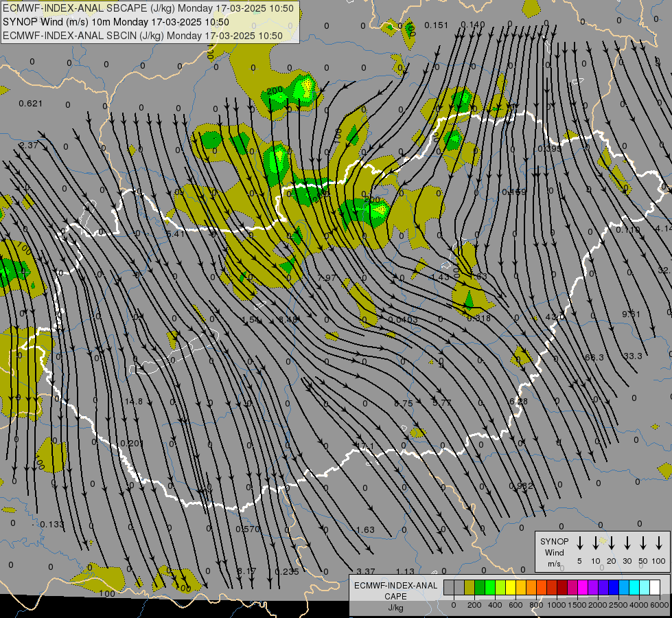Viewport: 672px width, 618px height.
Task: Click the '3.37' value on the map
Action: pos(366,571)
